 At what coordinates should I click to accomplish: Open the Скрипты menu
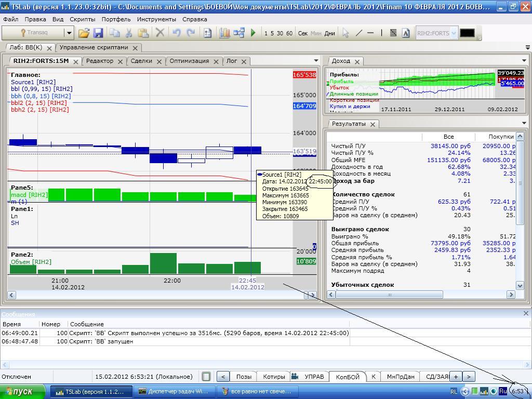(82, 19)
